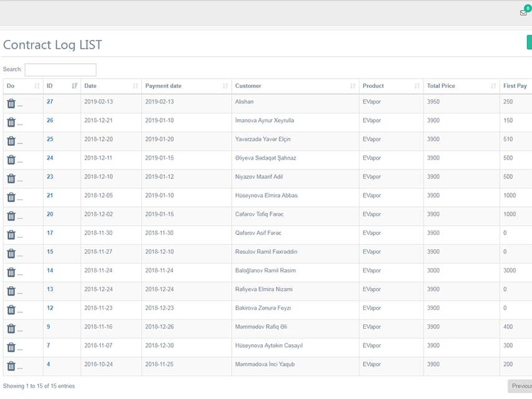Click the mail notification envelope icon
Image resolution: width=532 pixels, height=399 pixels.
523,12
